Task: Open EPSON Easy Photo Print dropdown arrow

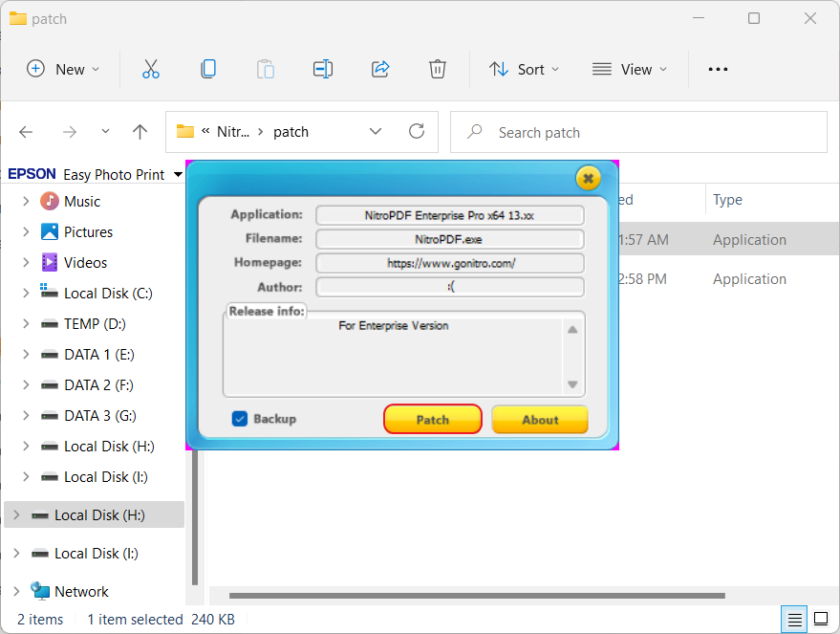Action: 178,175
